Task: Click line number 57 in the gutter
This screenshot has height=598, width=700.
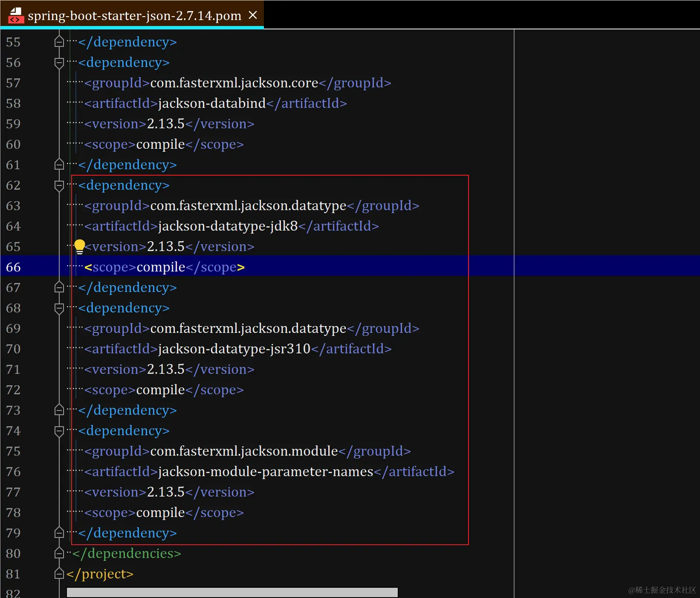Action: pyautogui.click(x=13, y=83)
